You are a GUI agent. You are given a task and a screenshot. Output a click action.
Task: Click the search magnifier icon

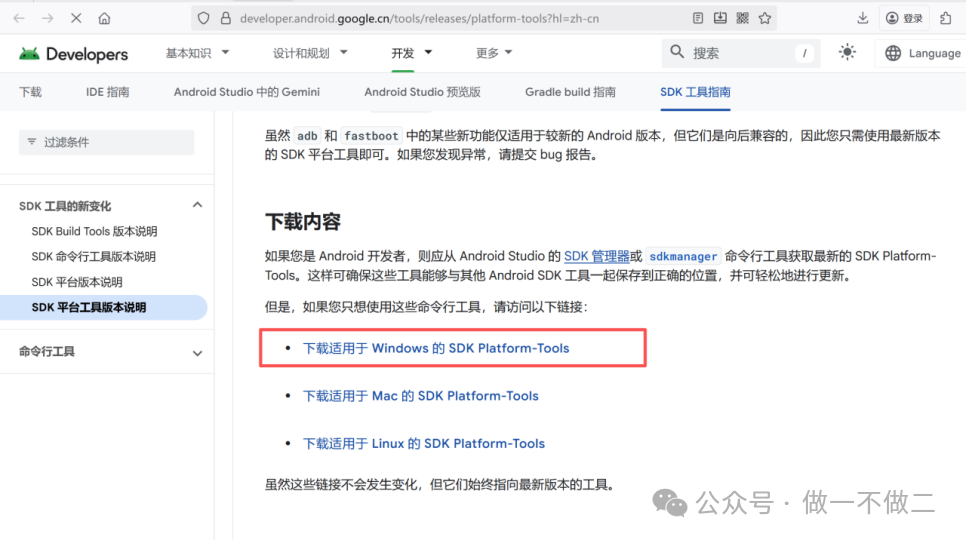[x=676, y=52]
